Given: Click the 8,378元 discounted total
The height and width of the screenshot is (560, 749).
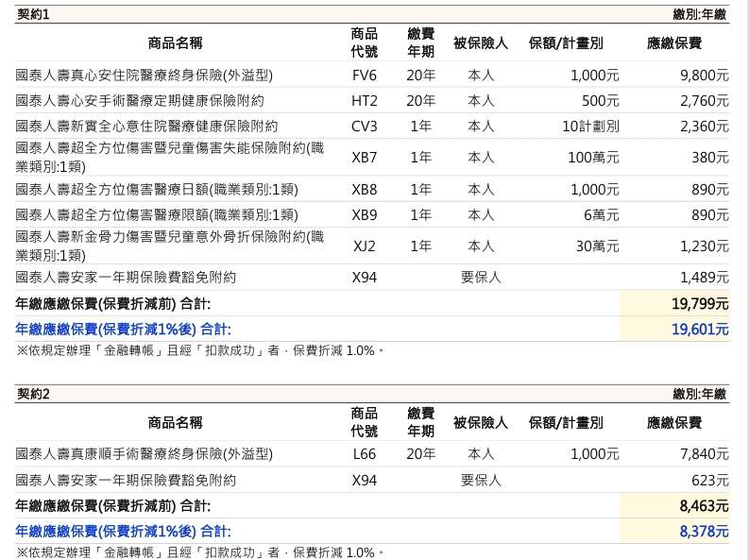Looking at the screenshot, I should click(x=704, y=532).
